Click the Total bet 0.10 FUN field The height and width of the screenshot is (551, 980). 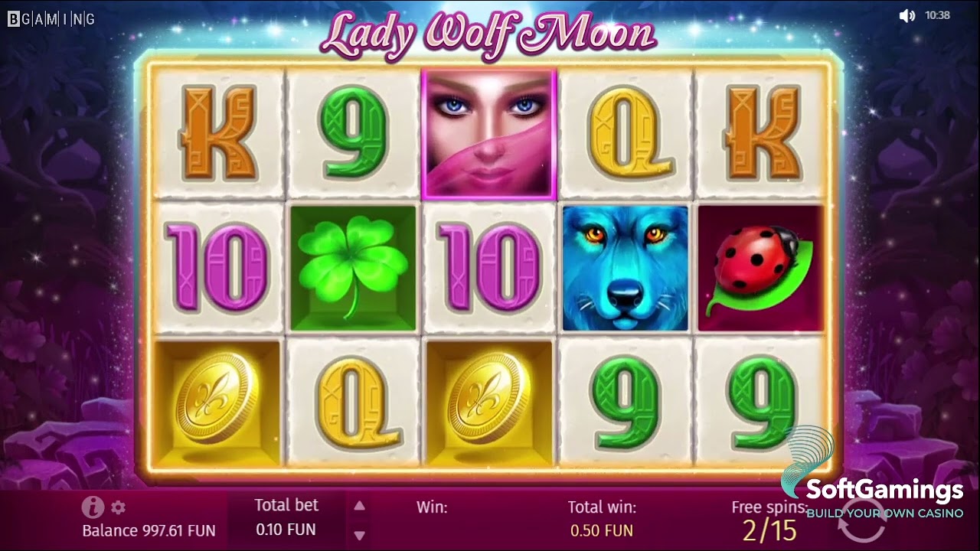(x=286, y=517)
